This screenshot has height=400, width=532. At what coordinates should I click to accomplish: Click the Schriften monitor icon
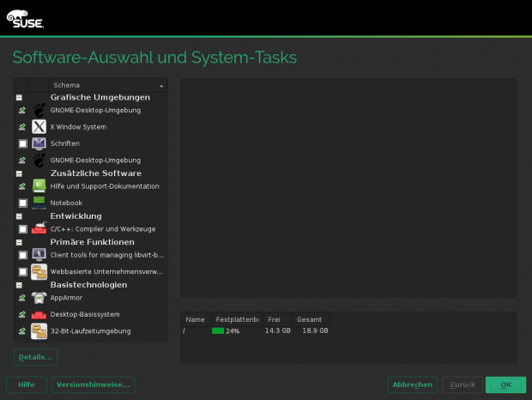click(x=39, y=143)
